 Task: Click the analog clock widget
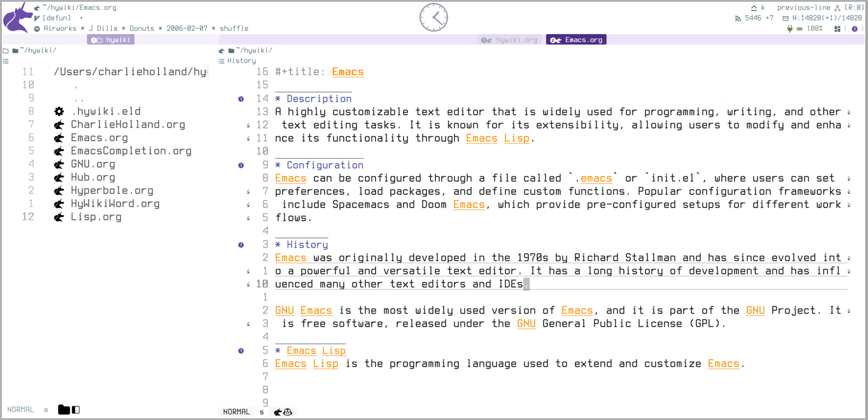pyautogui.click(x=434, y=17)
